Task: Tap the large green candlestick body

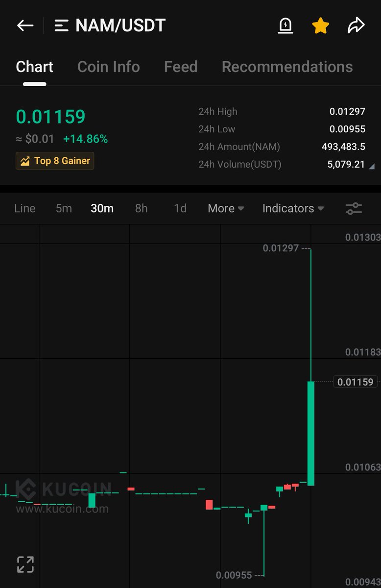Action: pos(311,433)
